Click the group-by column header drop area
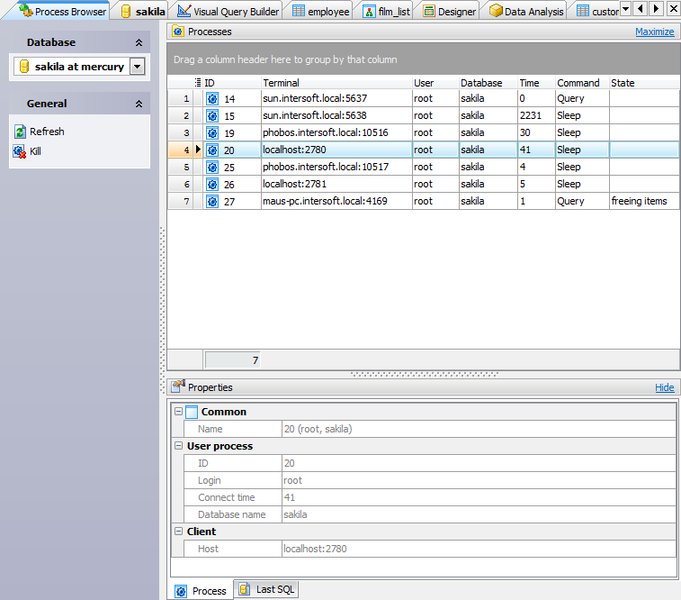The image size is (681, 600). coord(423,60)
